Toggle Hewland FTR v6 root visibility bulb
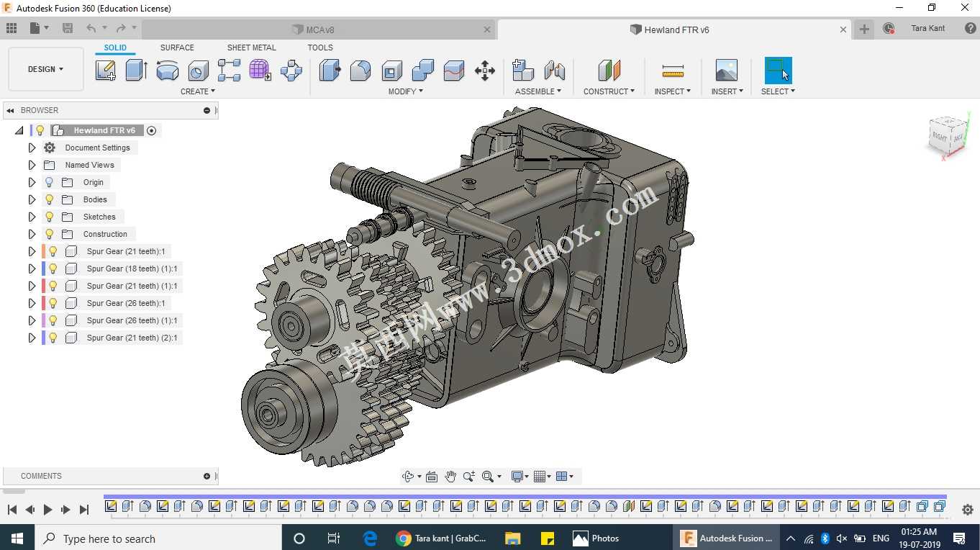 (x=40, y=130)
